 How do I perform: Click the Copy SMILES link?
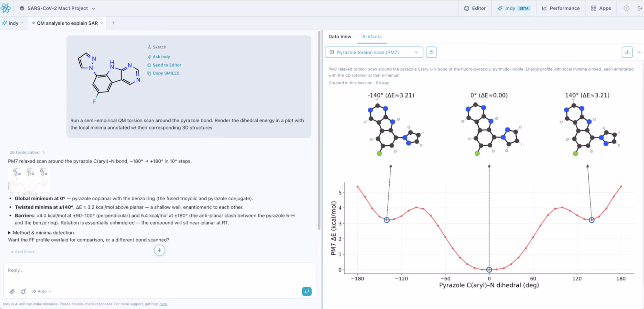[x=163, y=73]
